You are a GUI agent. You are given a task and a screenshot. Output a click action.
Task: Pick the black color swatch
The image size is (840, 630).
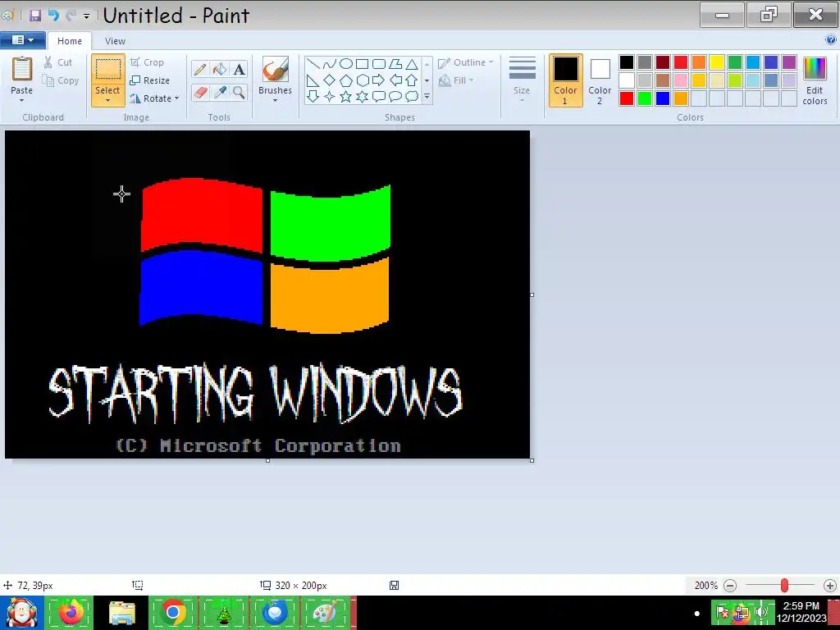tap(626, 62)
